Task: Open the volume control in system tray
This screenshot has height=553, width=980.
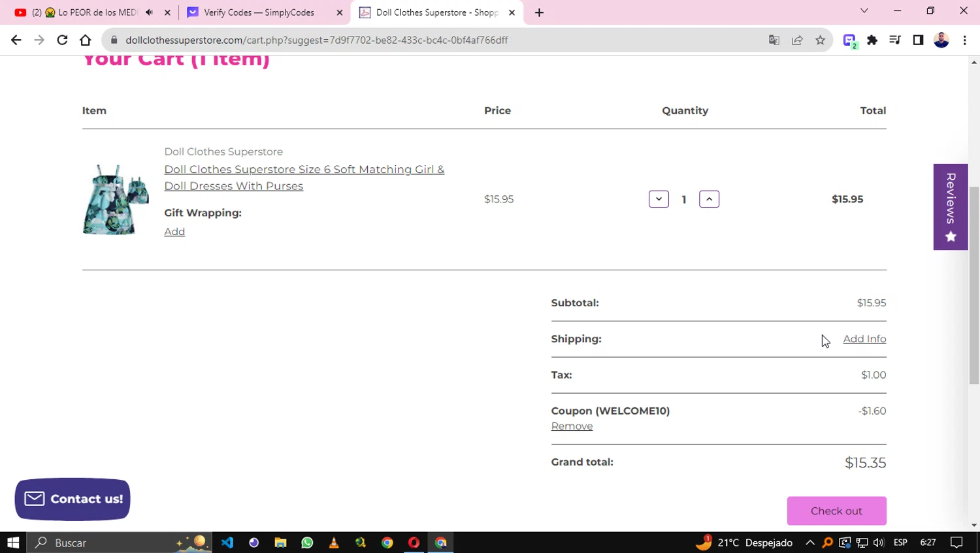Action: tap(879, 543)
